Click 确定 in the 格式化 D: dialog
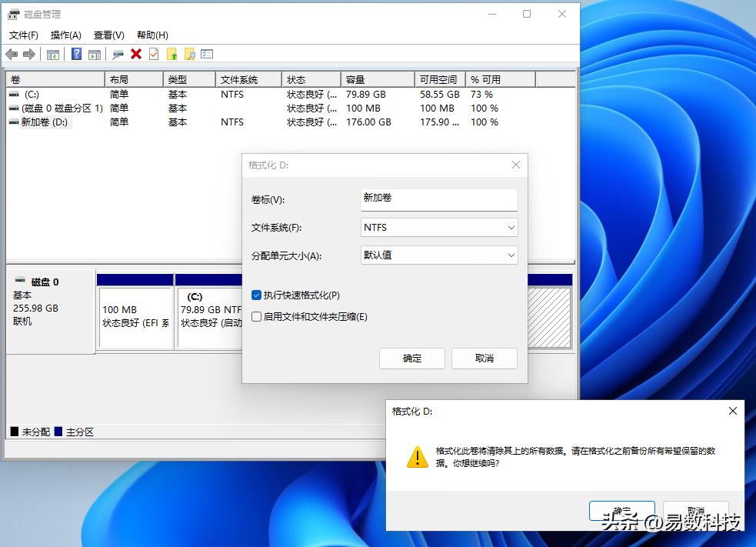This screenshot has width=756, height=547. click(x=411, y=358)
